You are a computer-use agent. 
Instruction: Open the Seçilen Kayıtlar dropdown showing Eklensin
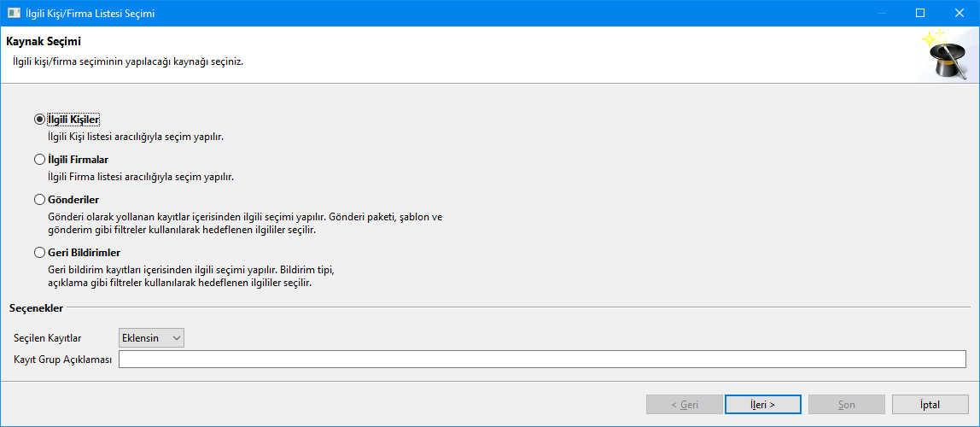[152, 338]
